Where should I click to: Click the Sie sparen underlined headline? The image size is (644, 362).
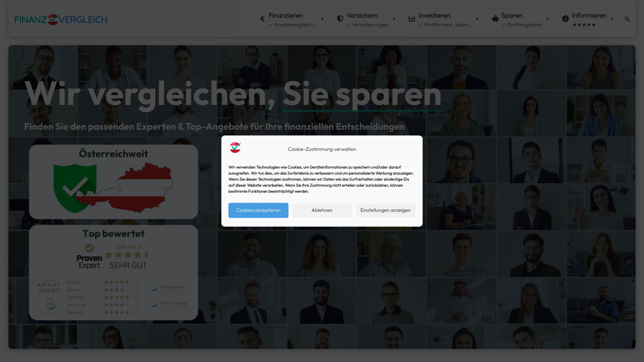point(362,95)
